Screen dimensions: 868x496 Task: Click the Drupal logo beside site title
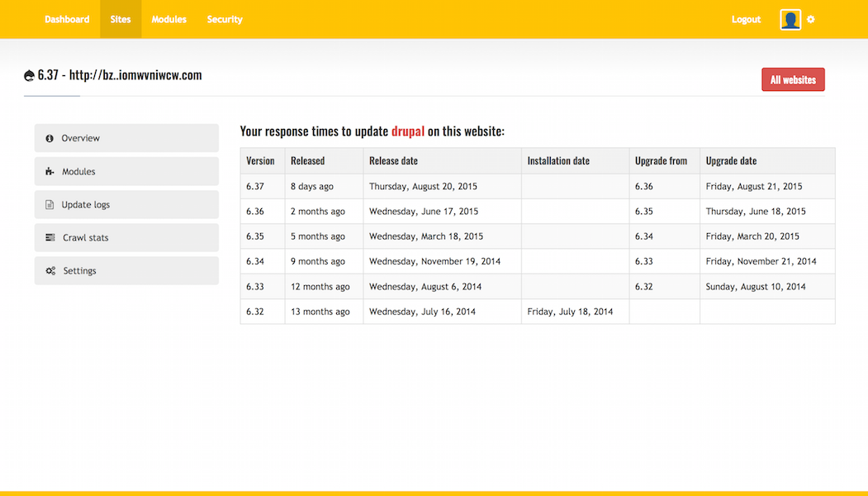30,76
